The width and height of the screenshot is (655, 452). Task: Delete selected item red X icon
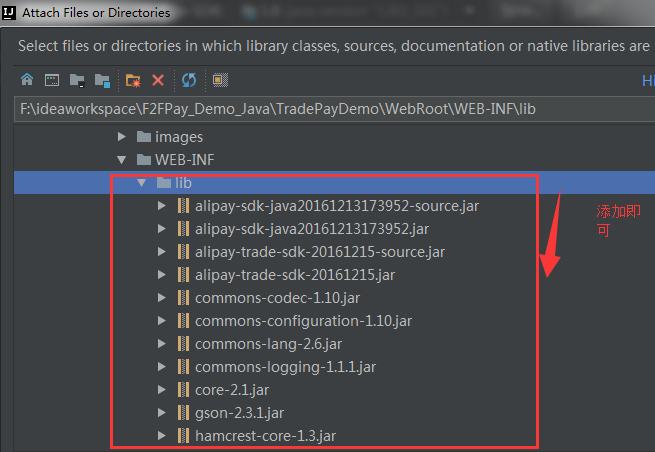click(158, 80)
